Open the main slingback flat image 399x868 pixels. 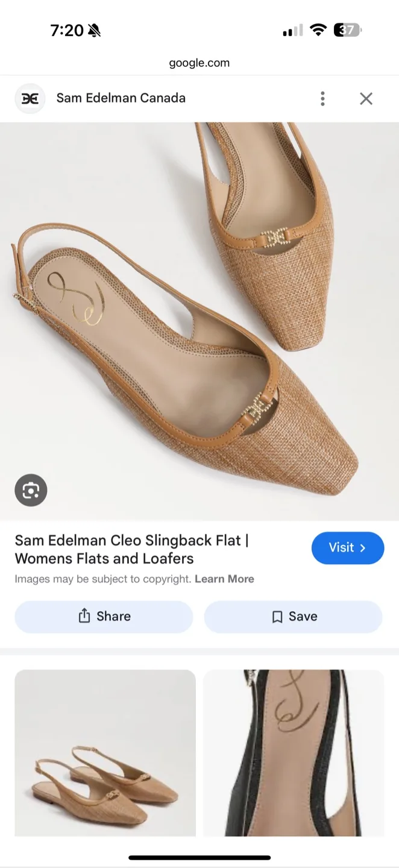coord(199,321)
